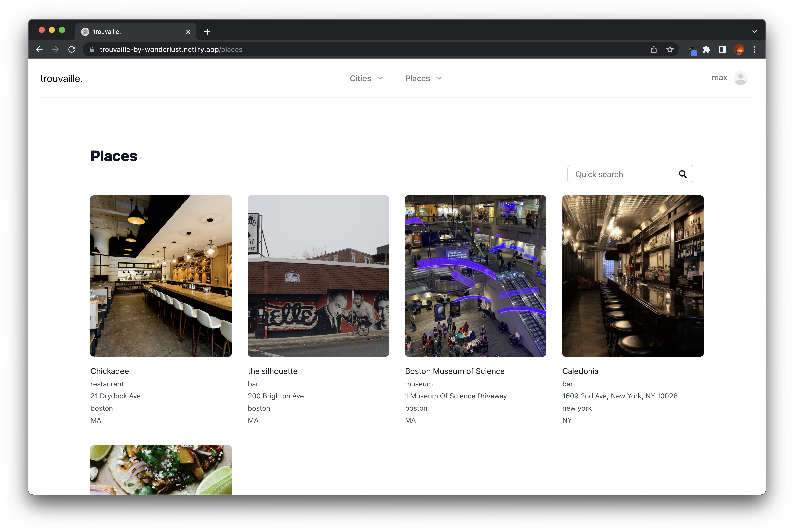
Task: Open the Chickadee restaurant photo
Action: [x=161, y=276]
